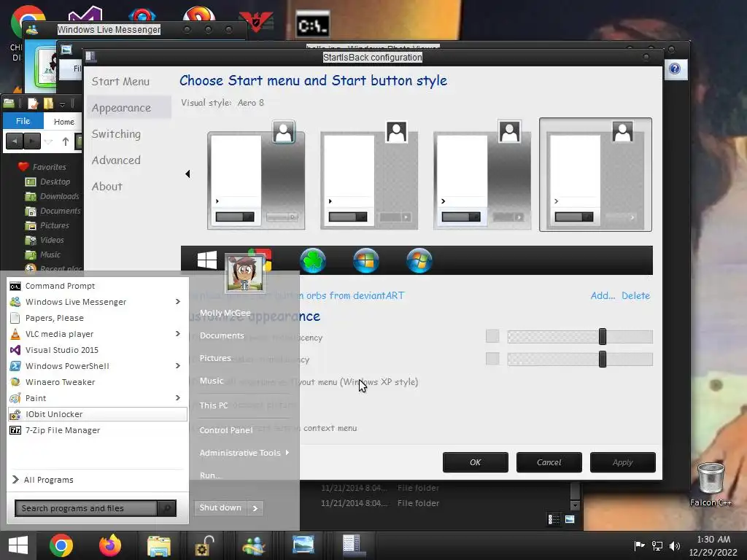747x560 pixels.
Task: Click the Molly McGee user avatar picture
Action: pyautogui.click(x=245, y=273)
